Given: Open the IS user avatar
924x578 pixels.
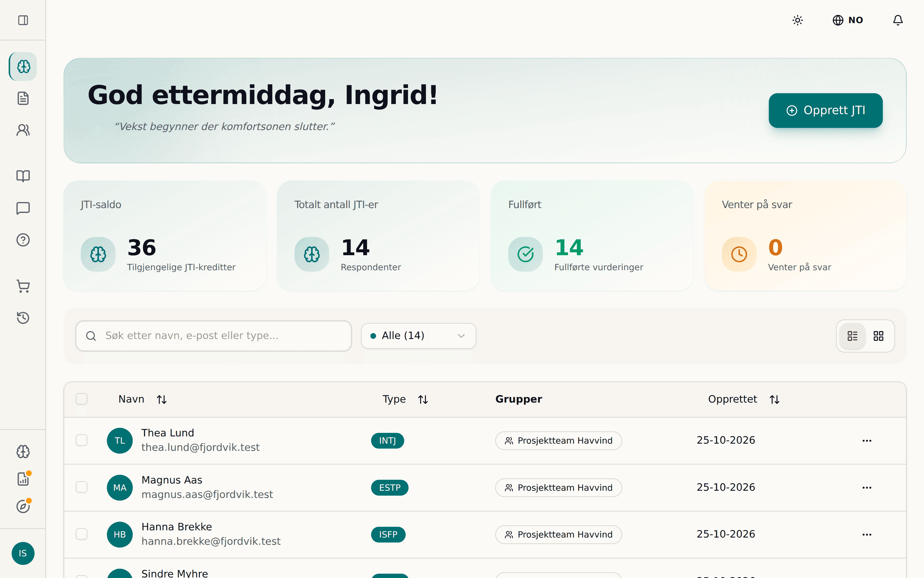Looking at the screenshot, I should (23, 553).
